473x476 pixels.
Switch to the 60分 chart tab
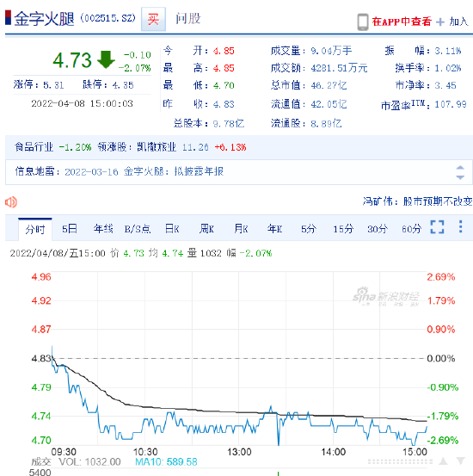[x=412, y=229]
